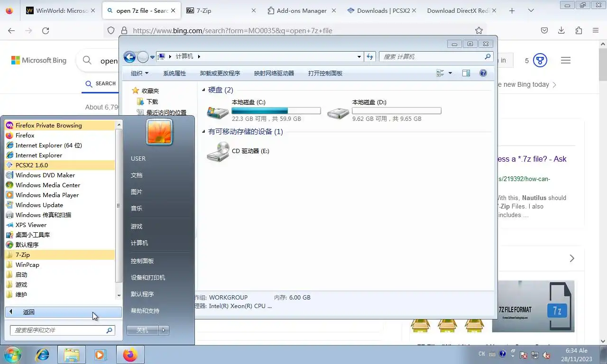Collapse the 有可移动存储的设备 group
The height and width of the screenshot is (364, 607).
pyautogui.click(x=204, y=132)
